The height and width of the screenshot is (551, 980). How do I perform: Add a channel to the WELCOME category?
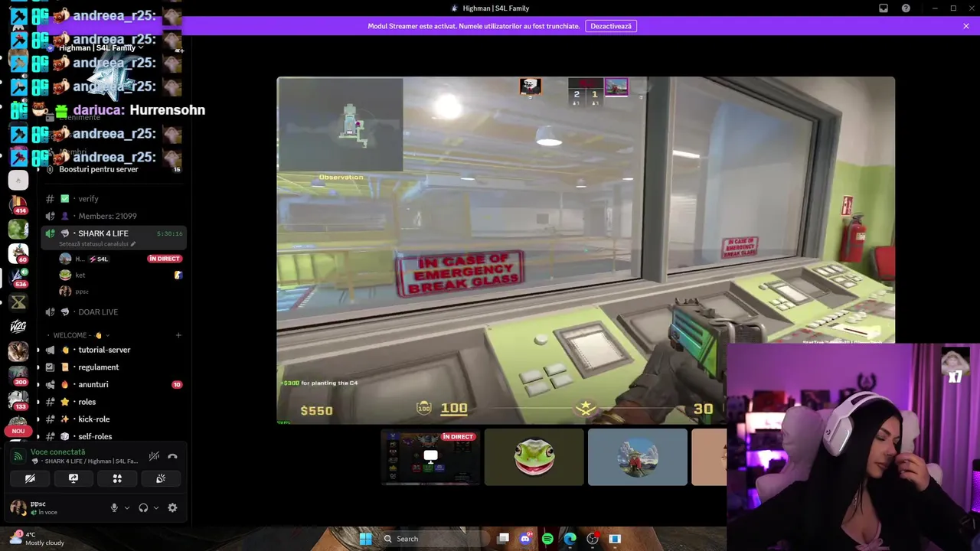click(x=178, y=335)
